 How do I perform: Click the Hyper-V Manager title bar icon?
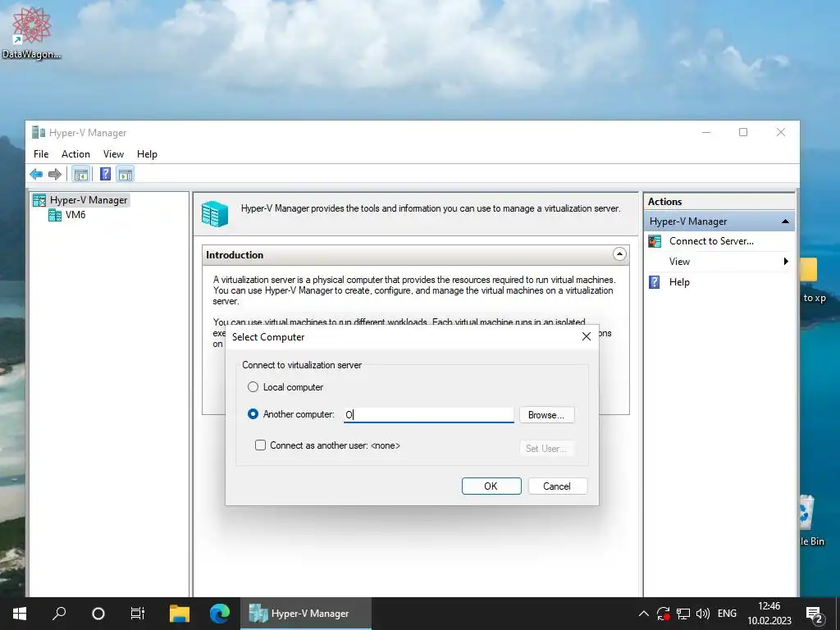(x=39, y=132)
